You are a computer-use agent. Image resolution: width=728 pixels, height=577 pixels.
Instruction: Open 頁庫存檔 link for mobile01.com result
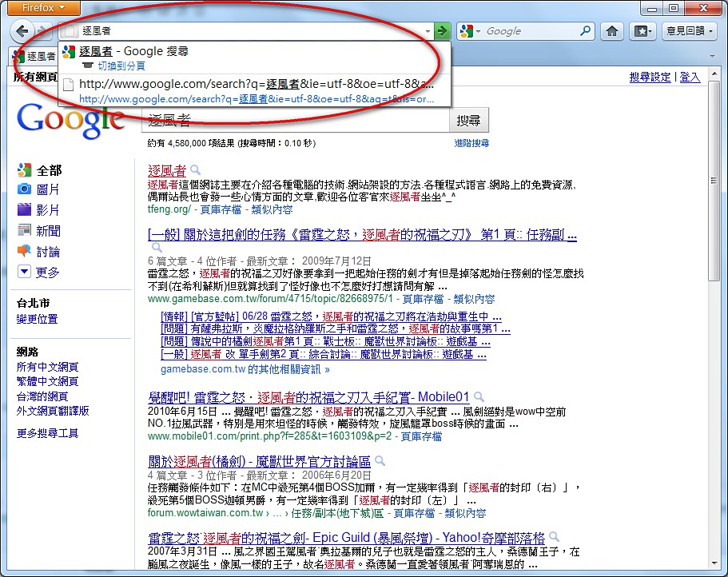click(421, 436)
